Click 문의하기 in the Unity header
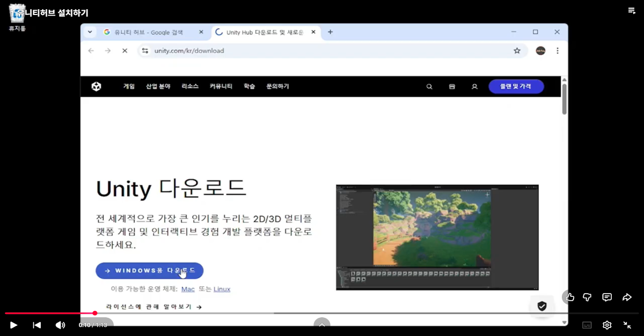This screenshot has height=336, width=644. (277, 86)
